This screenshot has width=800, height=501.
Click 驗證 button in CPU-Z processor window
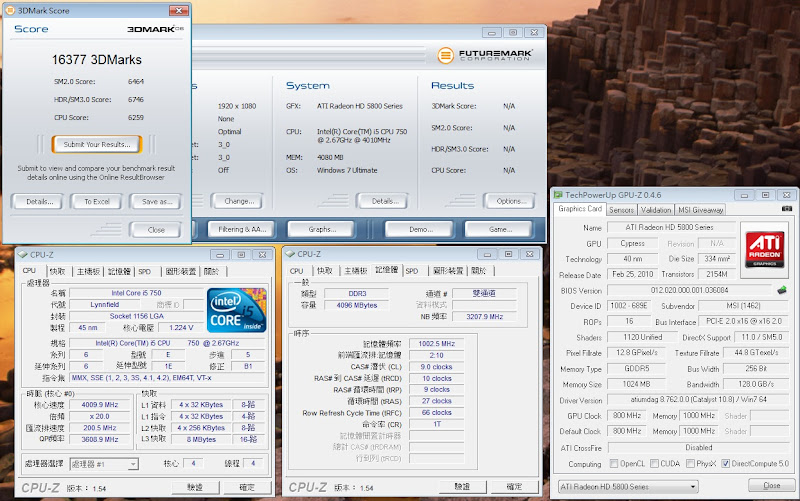[x=195, y=487]
